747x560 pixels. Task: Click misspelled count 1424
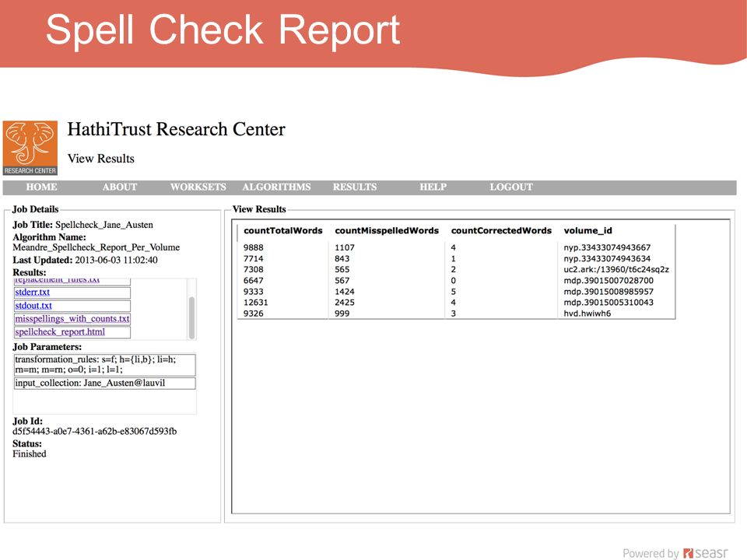345,292
